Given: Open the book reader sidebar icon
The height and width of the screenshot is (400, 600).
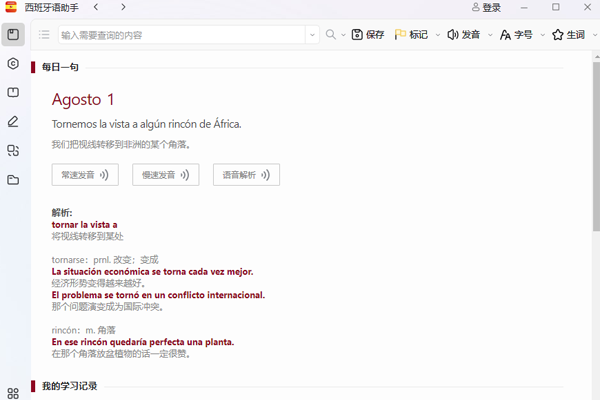Looking at the screenshot, I should [x=13, y=92].
